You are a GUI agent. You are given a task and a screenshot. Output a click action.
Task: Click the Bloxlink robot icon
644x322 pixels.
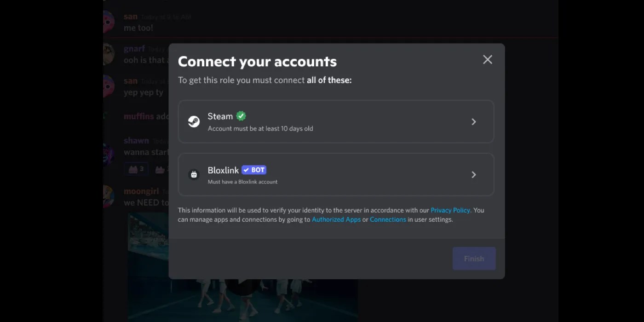pyautogui.click(x=194, y=174)
